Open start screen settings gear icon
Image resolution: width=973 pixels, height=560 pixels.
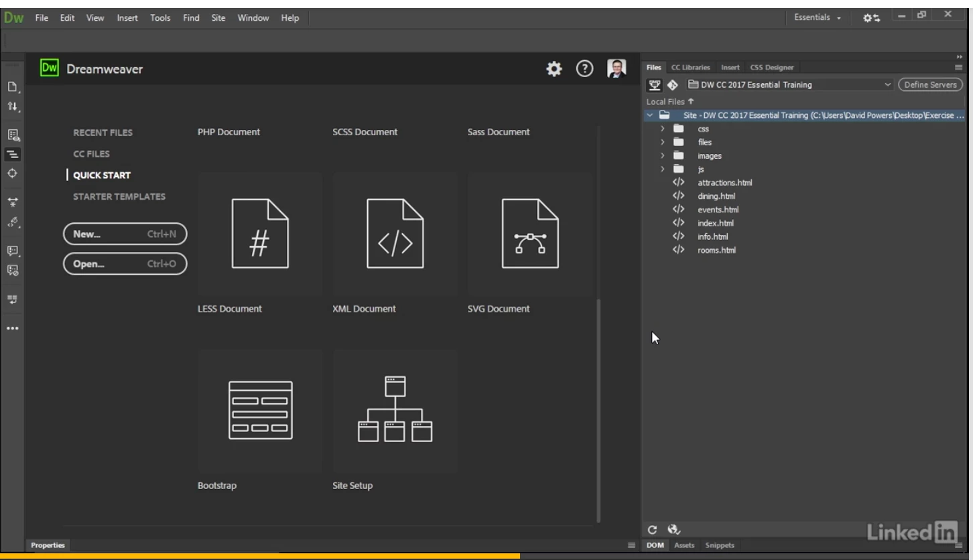pyautogui.click(x=554, y=68)
